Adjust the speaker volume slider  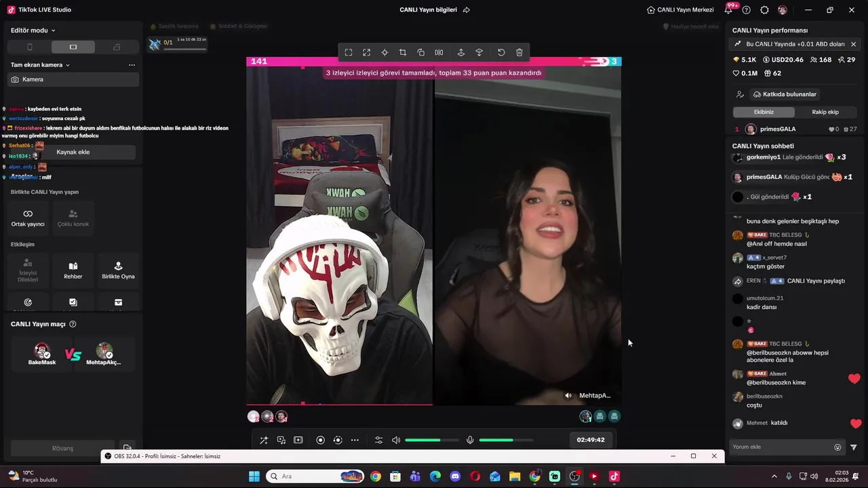click(431, 440)
